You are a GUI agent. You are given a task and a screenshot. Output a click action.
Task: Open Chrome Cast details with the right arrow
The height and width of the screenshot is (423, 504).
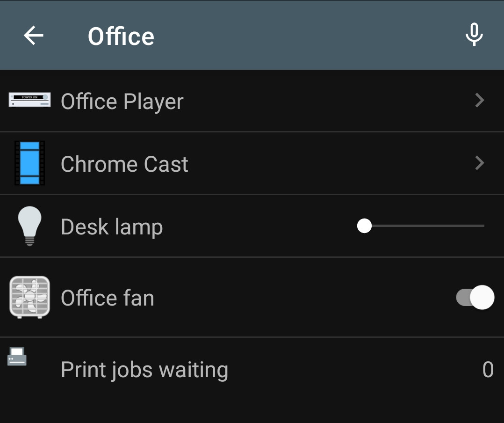(x=479, y=163)
